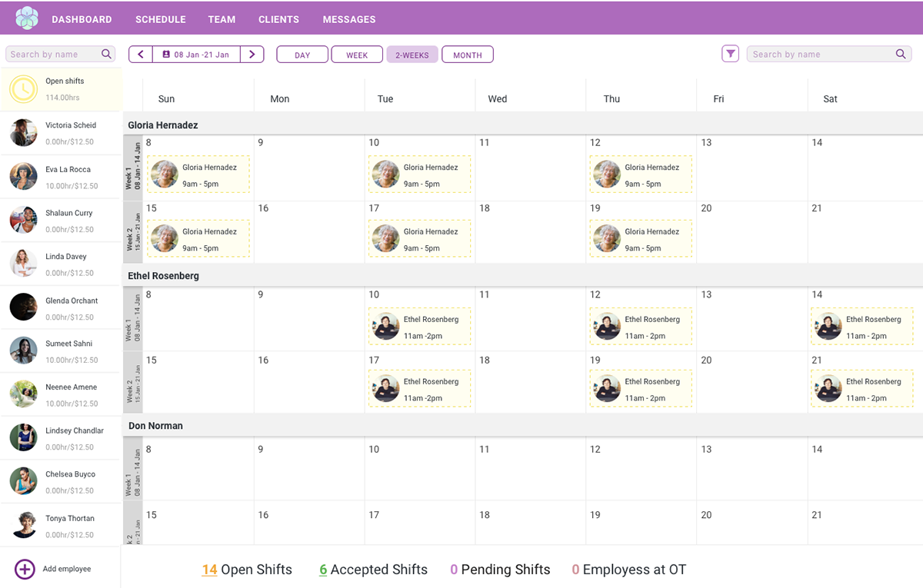Switch to DAY view
This screenshot has width=923, height=588.
tap(302, 55)
